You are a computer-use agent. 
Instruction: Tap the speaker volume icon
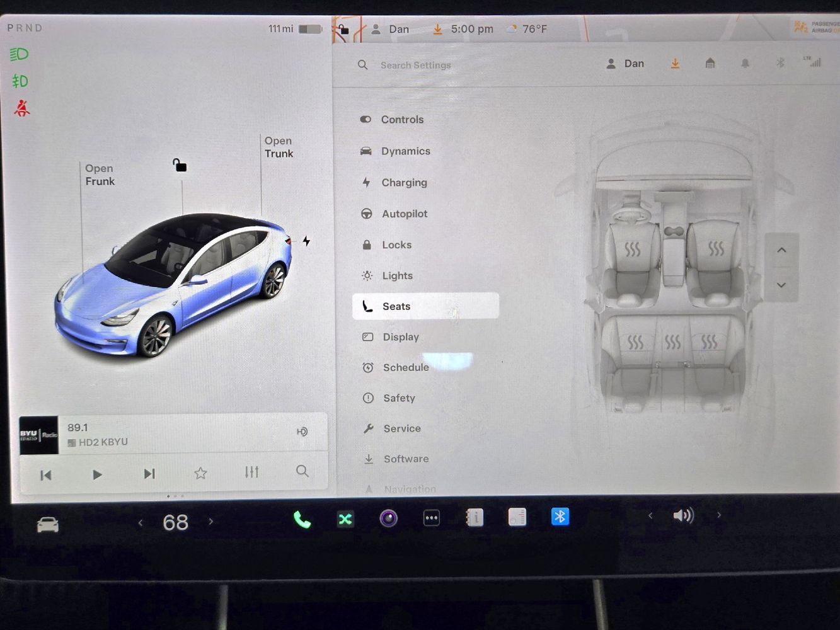coord(684,515)
